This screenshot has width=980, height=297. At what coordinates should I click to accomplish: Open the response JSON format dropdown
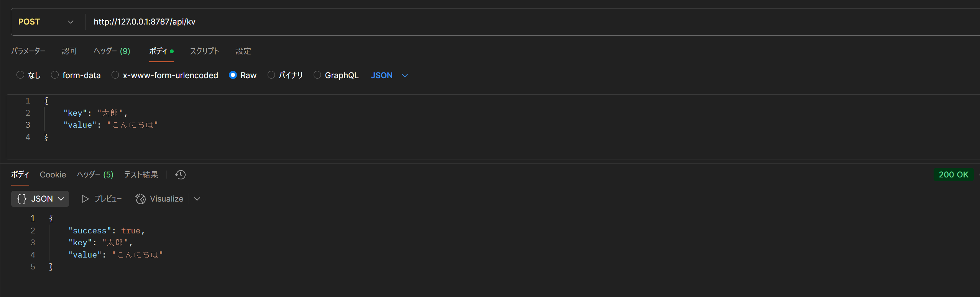coord(40,199)
